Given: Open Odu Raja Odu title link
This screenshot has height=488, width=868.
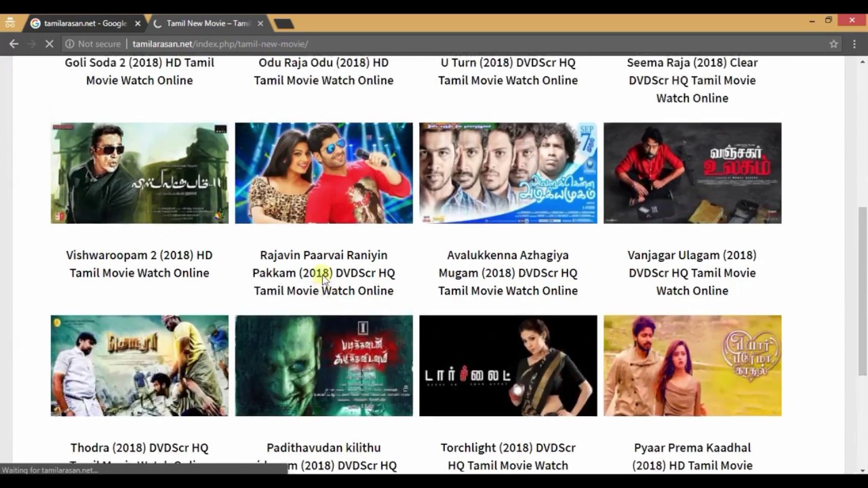Looking at the screenshot, I should point(323,71).
